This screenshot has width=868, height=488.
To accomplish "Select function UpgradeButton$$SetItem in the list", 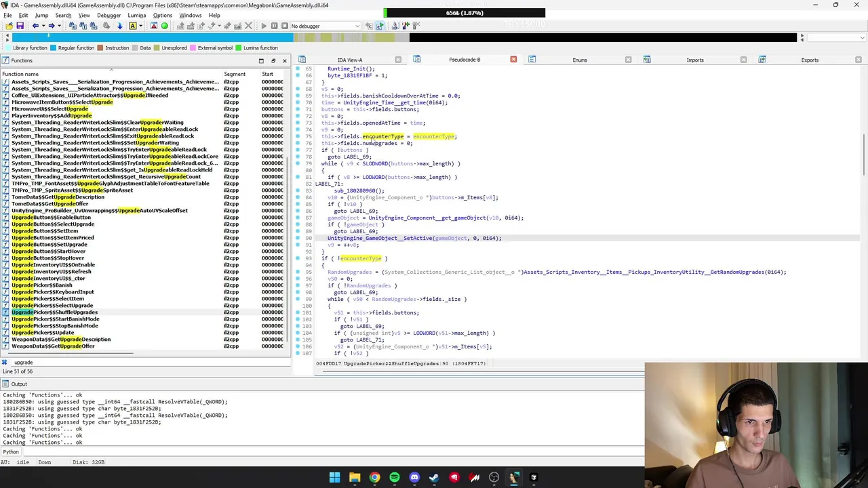I will pos(45,231).
